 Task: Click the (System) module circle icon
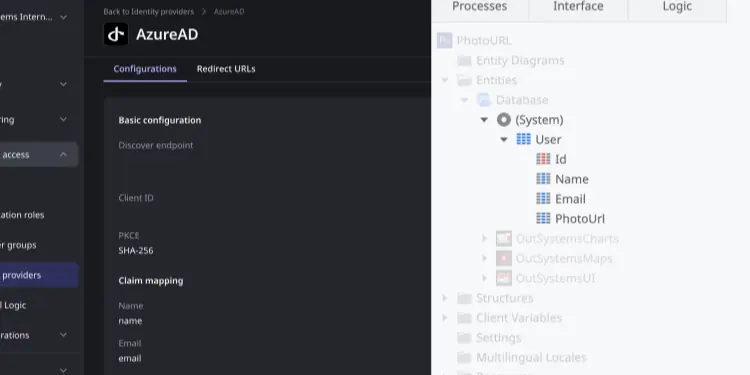tap(504, 120)
